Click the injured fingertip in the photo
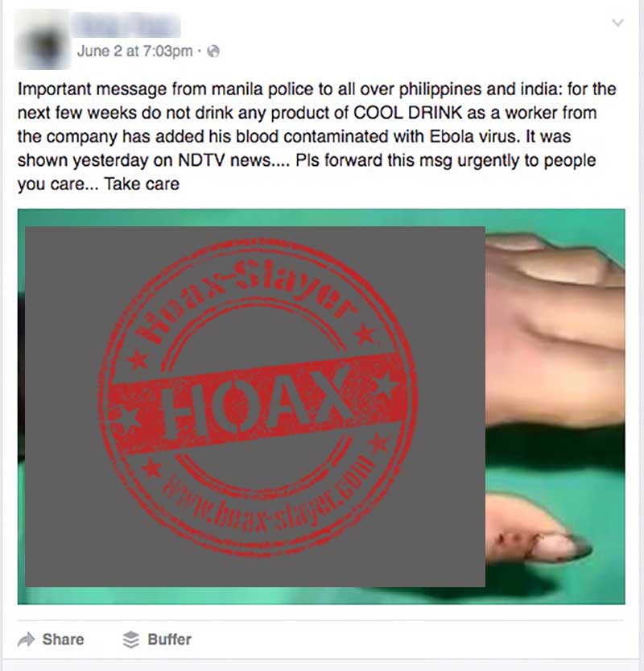The image size is (644, 671). (541, 540)
